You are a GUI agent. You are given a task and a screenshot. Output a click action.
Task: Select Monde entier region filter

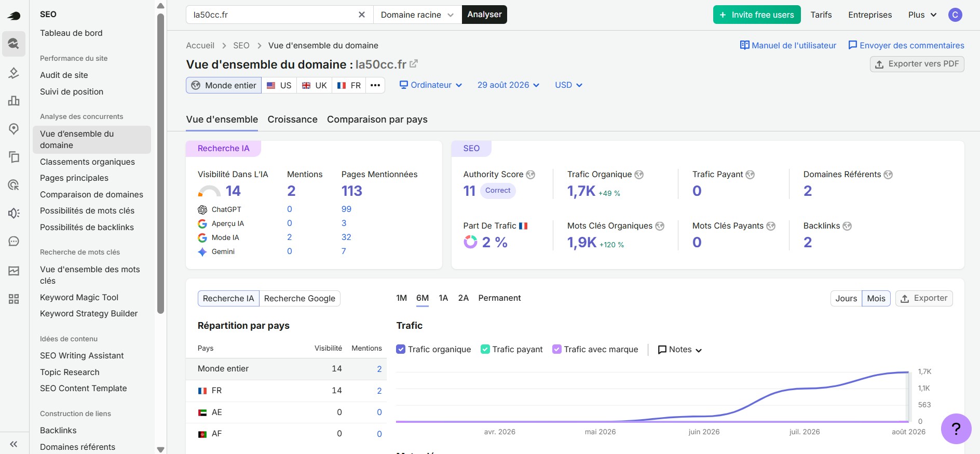(x=224, y=85)
